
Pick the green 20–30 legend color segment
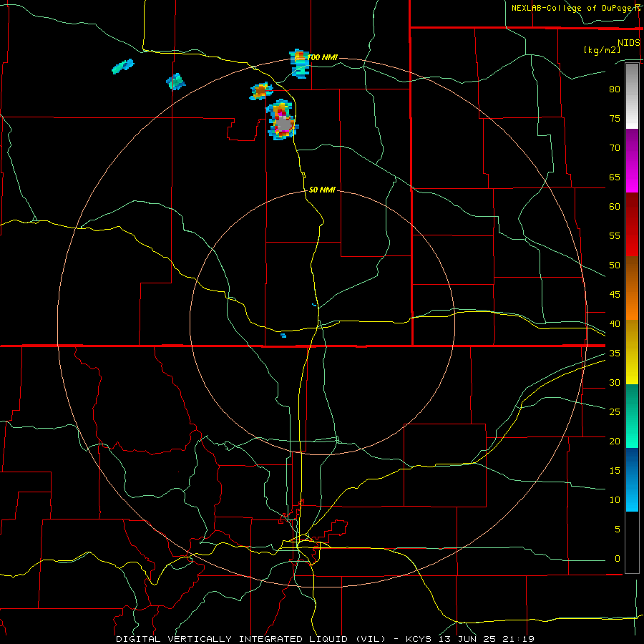pos(632,416)
